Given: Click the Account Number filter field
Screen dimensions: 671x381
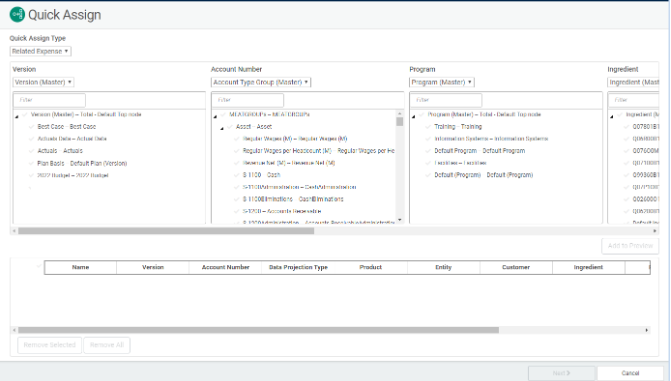Looking at the screenshot, I should [x=248, y=100].
